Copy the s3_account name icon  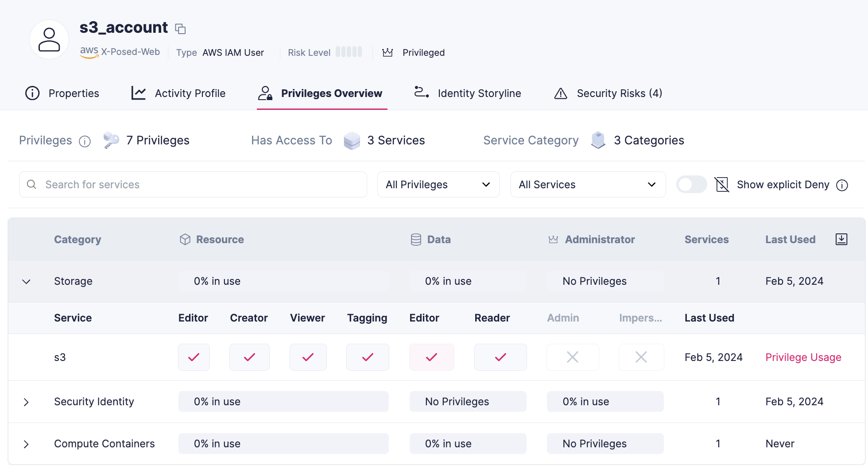click(x=180, y=29)
